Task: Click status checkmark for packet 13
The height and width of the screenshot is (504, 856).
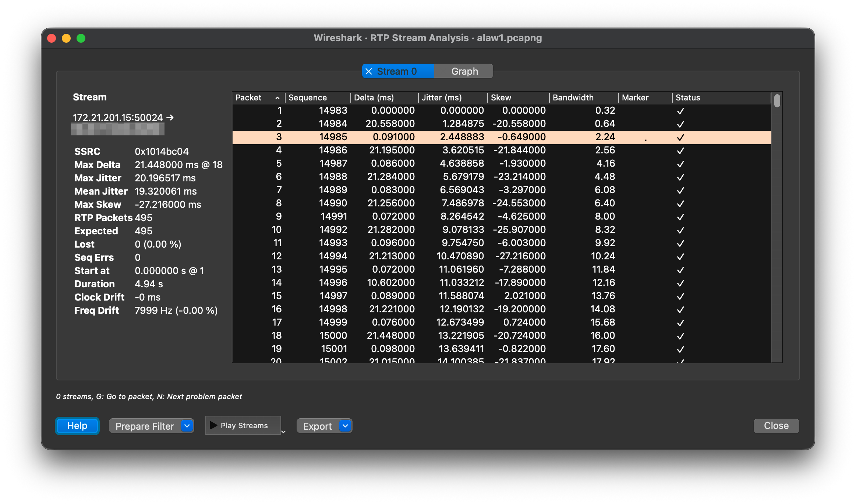Action: (x=680, y=270)
